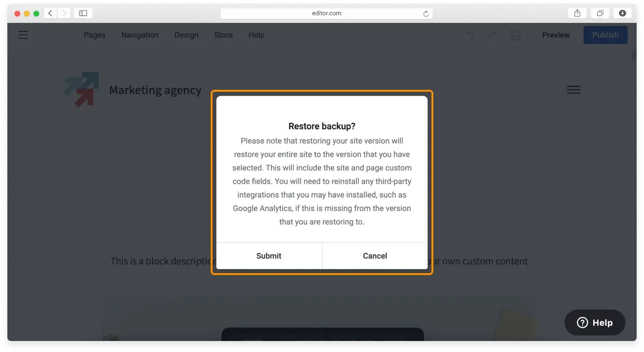Confirm restore by clicking Submit
This screenshot has width=644, height=352.
(x=269, y=256)
